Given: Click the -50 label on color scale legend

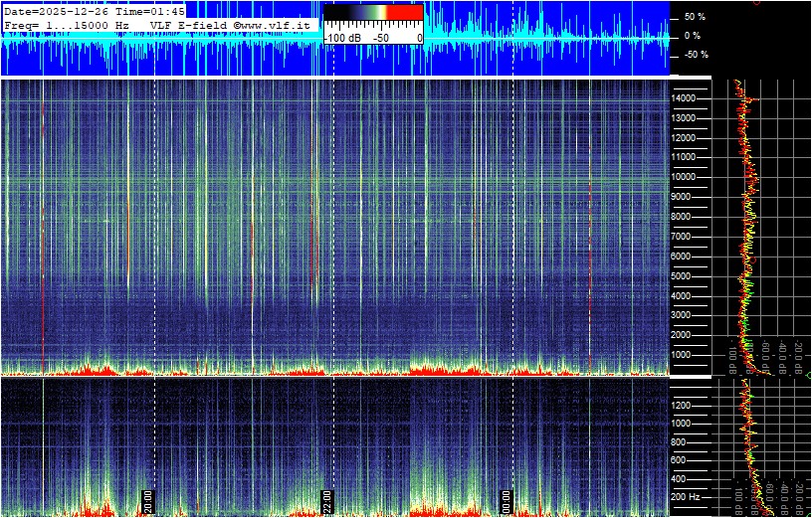Looking at the screenshot, I should coord(382,39).
